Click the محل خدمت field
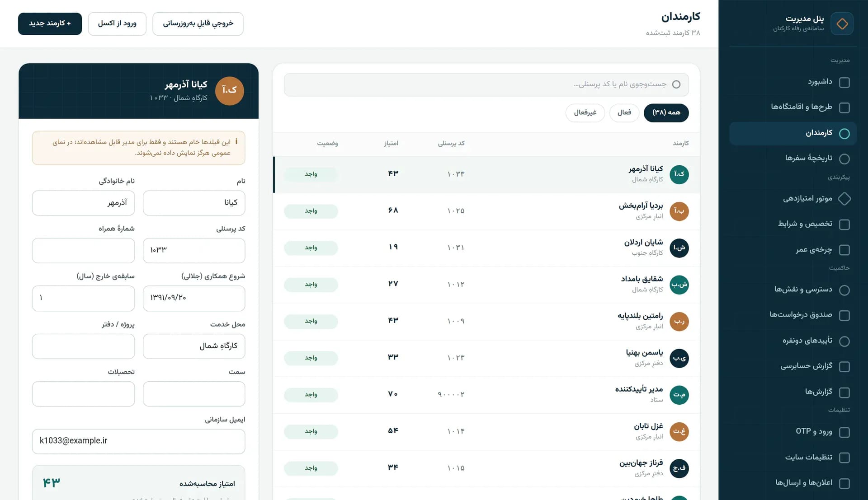868x500 pixels. coord(194,346)
